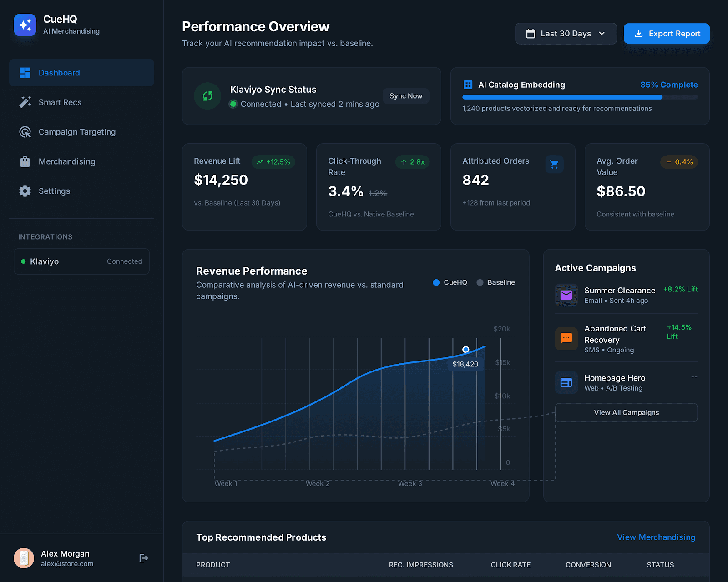Click the CueHQ sparkle logo icon
Viewport: 728px width, 582px height.
(x=25, y=25)
